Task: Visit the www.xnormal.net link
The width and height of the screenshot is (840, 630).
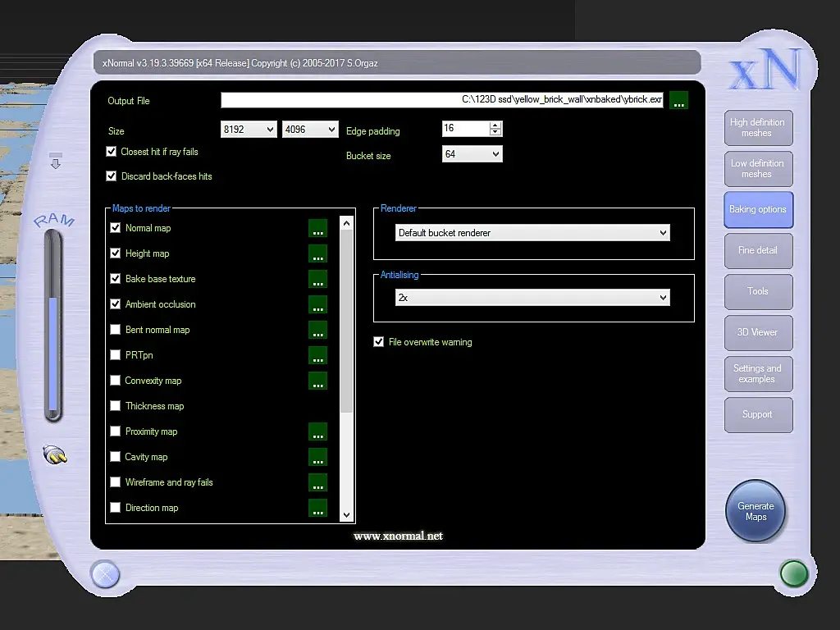Action: (398, 536)
